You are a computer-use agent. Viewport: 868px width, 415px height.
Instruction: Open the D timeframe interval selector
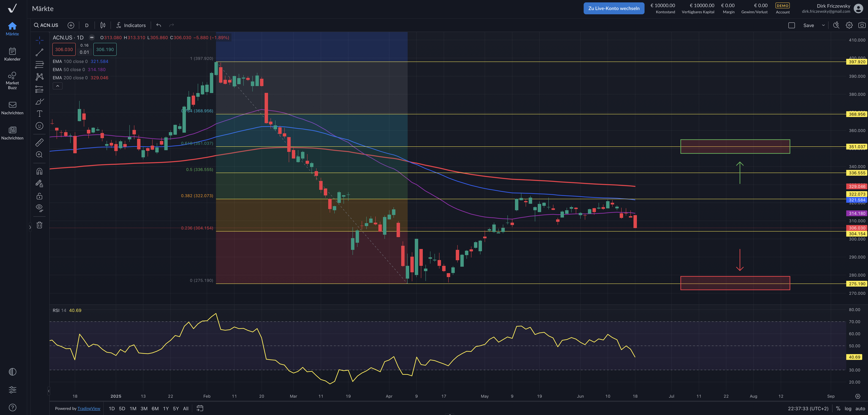[87, 25]
